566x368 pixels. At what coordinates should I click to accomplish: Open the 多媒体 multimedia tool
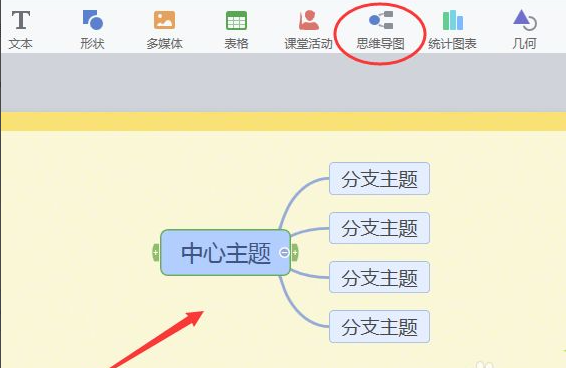coord(164,30)
